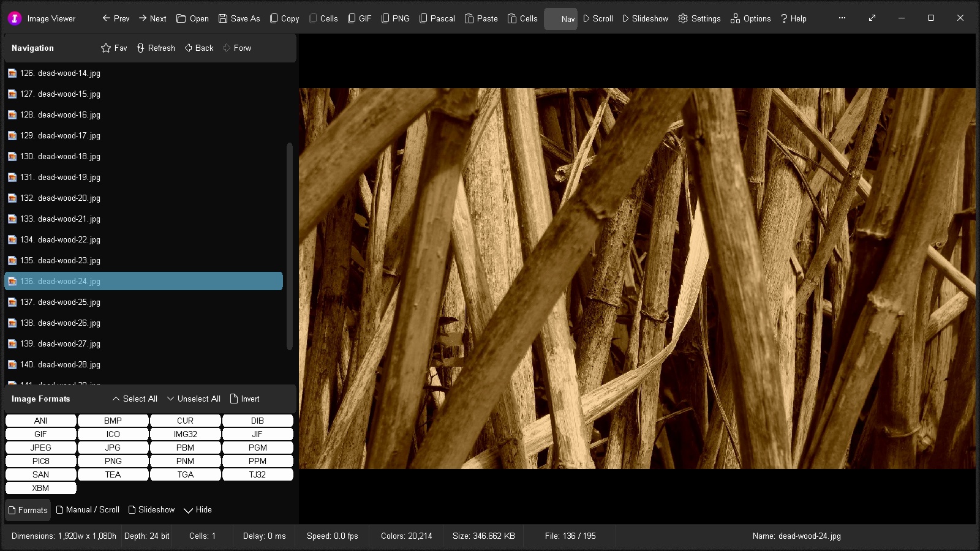Screen dimensions: 980x551
Task: Toggle the PNG format filter
Action: (x=113, y=461)
